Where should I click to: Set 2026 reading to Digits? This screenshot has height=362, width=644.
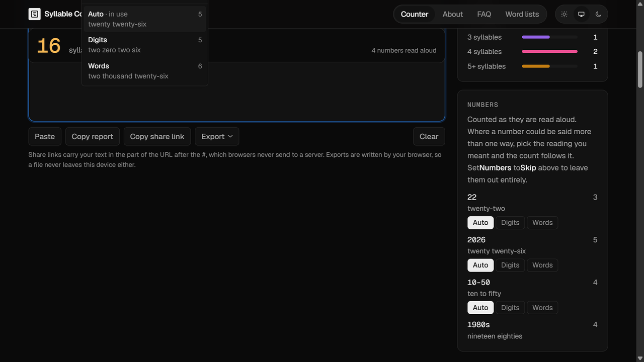(510, 265)
